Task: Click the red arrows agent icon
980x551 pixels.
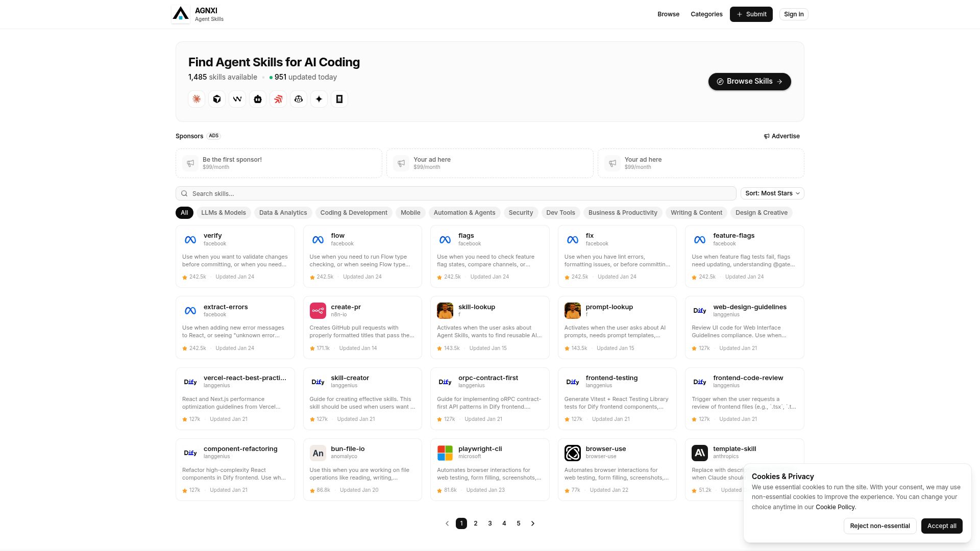Action: pos(278,99)
